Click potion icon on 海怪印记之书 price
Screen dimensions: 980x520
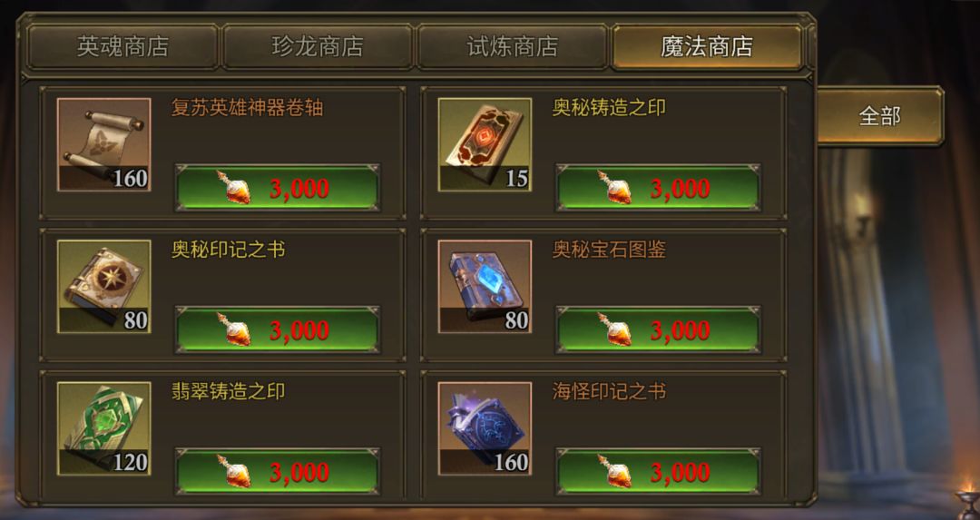point(615,471)
